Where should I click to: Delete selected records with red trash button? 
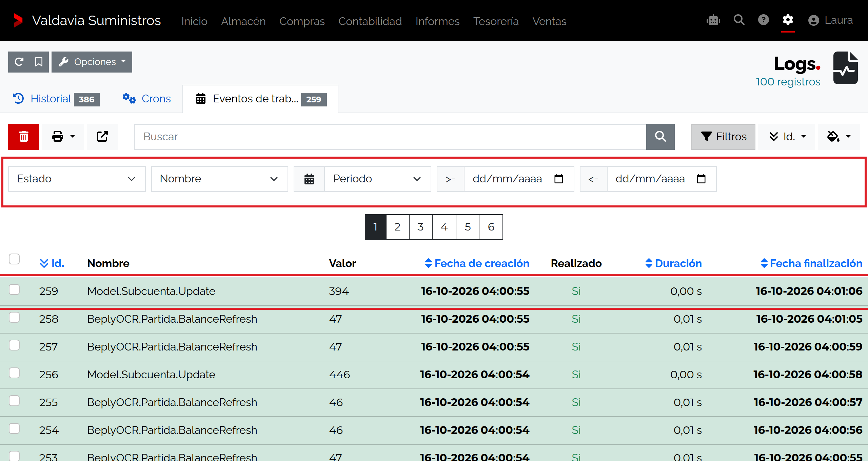point(24,137)
